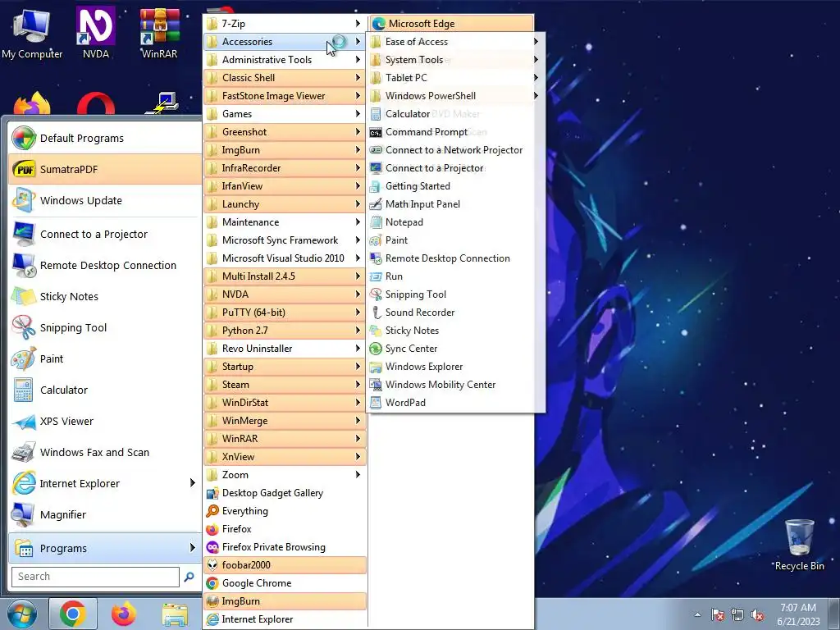Open Windows Mobility Center

pyautogui.click(x=455, y=385)
